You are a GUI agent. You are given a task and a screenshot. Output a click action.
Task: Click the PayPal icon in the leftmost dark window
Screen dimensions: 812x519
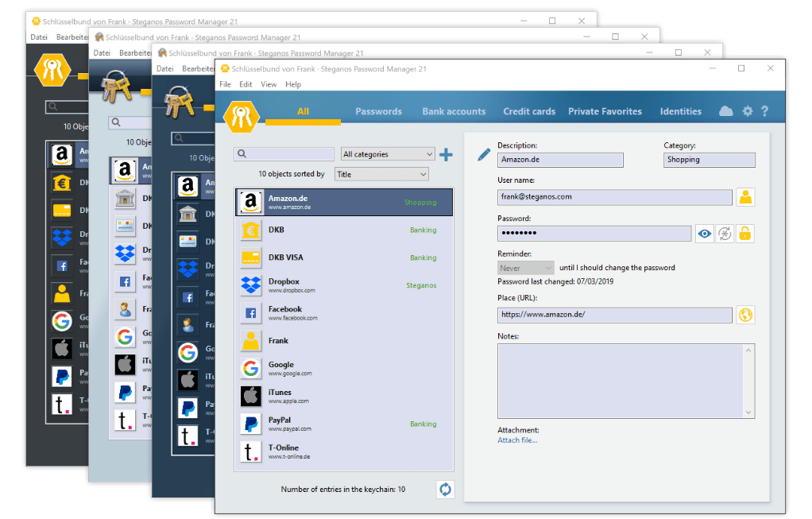62,377
